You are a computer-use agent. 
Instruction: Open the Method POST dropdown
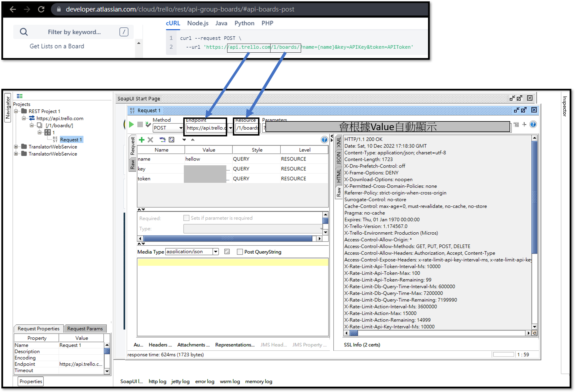pyautogui.click(x=180, y=128)
